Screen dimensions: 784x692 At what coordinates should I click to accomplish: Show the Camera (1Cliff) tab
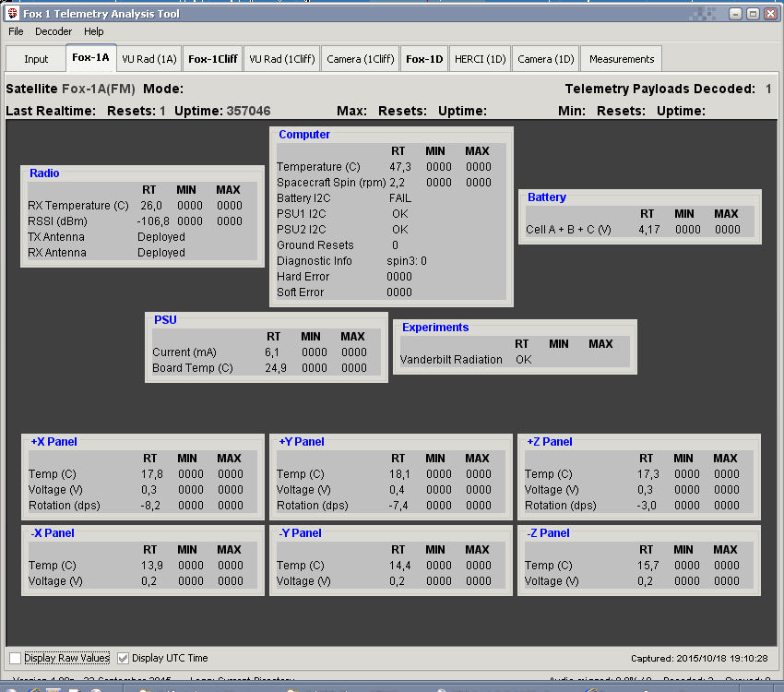click(361, 59)
